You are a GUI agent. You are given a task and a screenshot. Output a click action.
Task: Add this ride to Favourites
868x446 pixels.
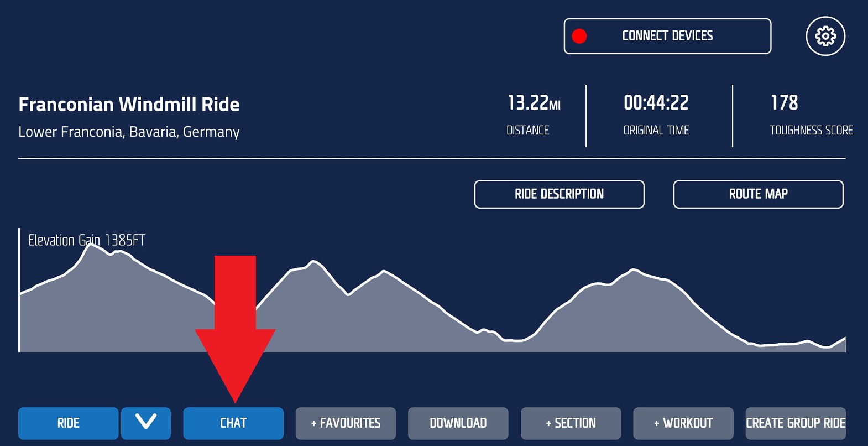pyautogui.click(x=346, y=423)
